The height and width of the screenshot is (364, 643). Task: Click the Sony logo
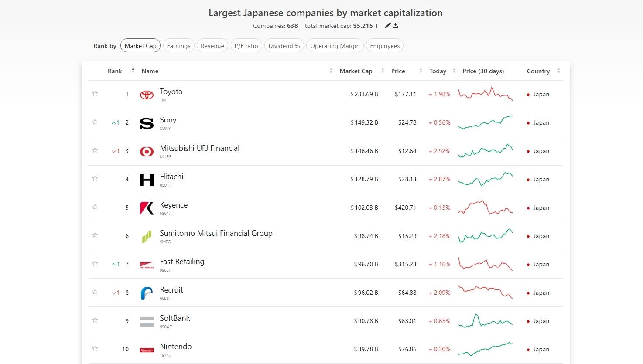pos(147,123)
